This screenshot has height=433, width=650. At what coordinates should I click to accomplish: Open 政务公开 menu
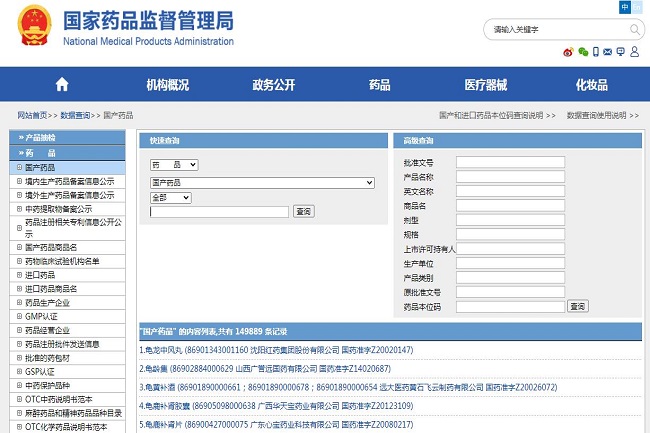tap(274, 85)
